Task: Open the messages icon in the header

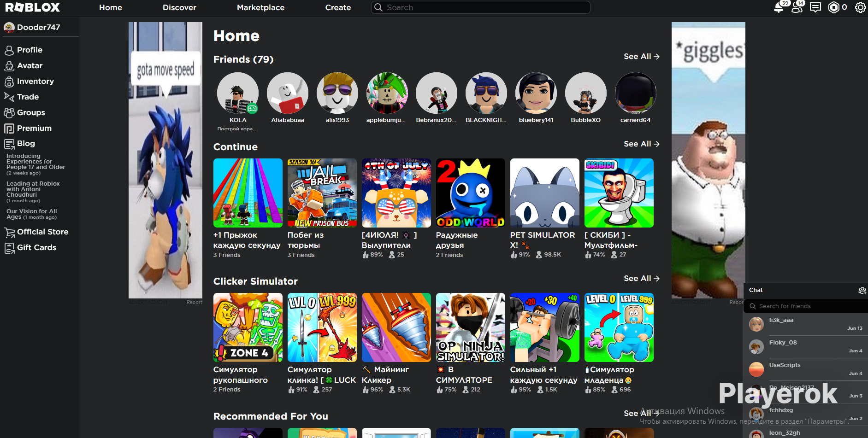Action: pos(815,7)
